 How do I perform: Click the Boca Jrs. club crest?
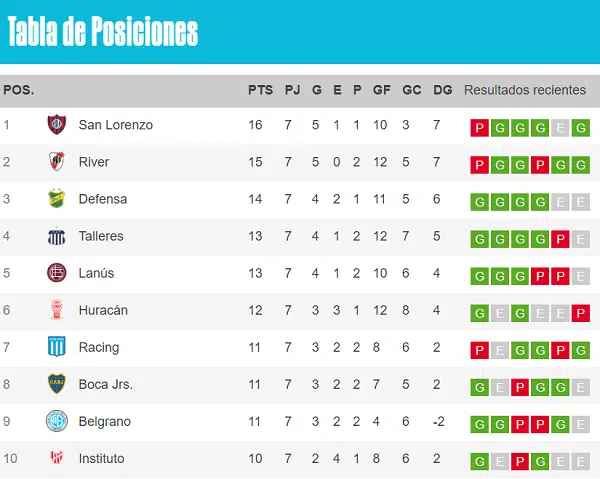pos(57,384)
